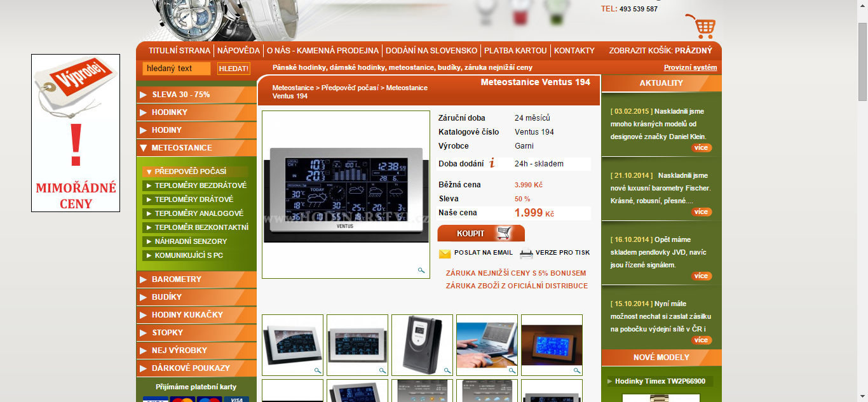Click the HLEDAT! search button
Image resolution: width=868 pixels, height=402 pixels.
(234, 69)
